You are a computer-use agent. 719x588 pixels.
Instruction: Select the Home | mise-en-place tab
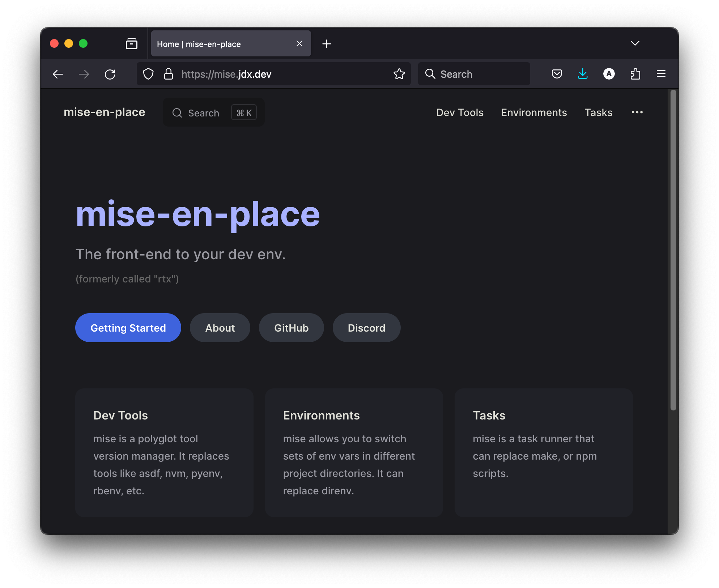point(231,44)
